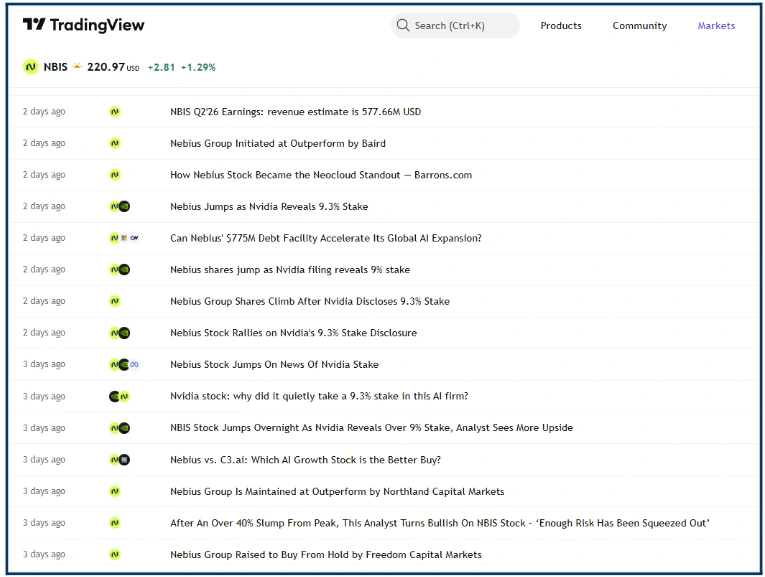Open the Barrons Neocloud Standout article
The height and width of the screenshot is (577, 765).
point(321,175)
